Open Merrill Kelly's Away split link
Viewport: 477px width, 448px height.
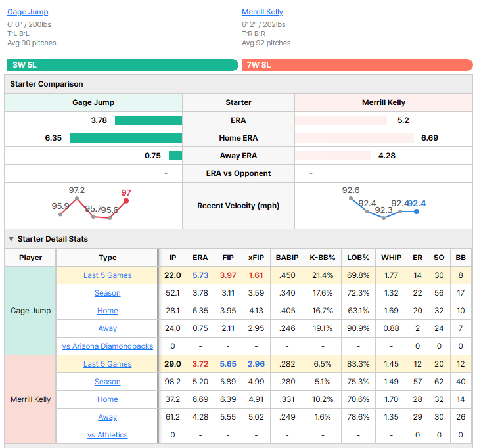(x=107, y=417)
